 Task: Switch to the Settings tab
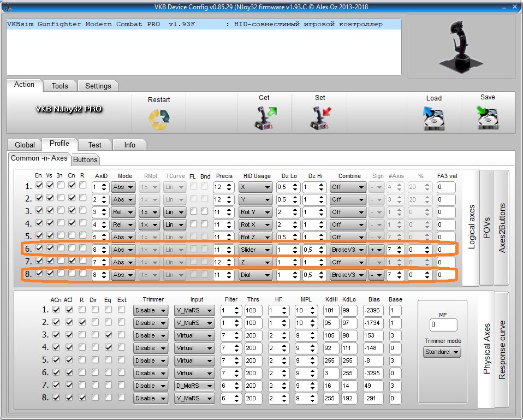point(98,86)
